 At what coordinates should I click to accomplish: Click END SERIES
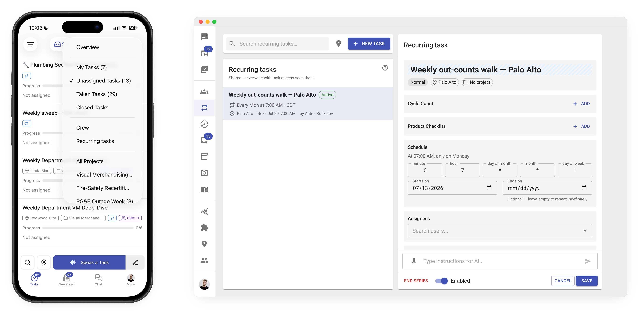click(x=416, y=281)
